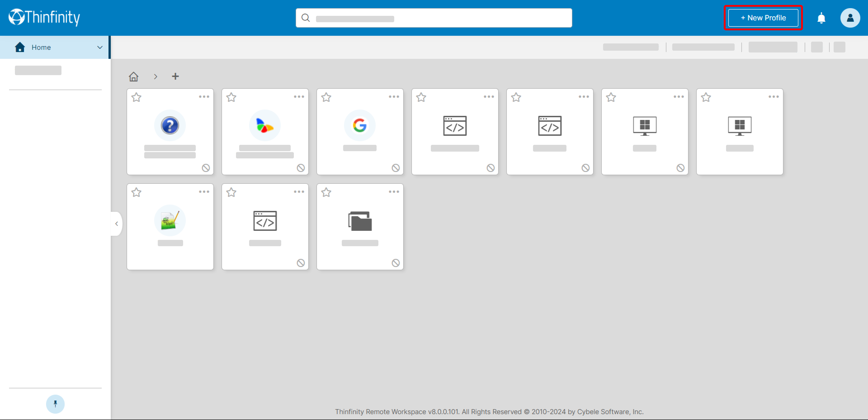
Task: Expand the Home sidebar dropdown chevron
Action: coord(100,48)
